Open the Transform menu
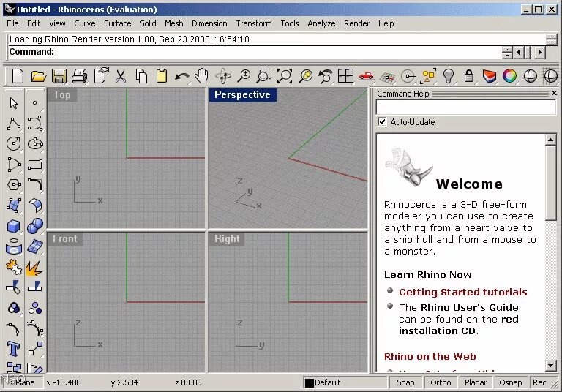 254,23
